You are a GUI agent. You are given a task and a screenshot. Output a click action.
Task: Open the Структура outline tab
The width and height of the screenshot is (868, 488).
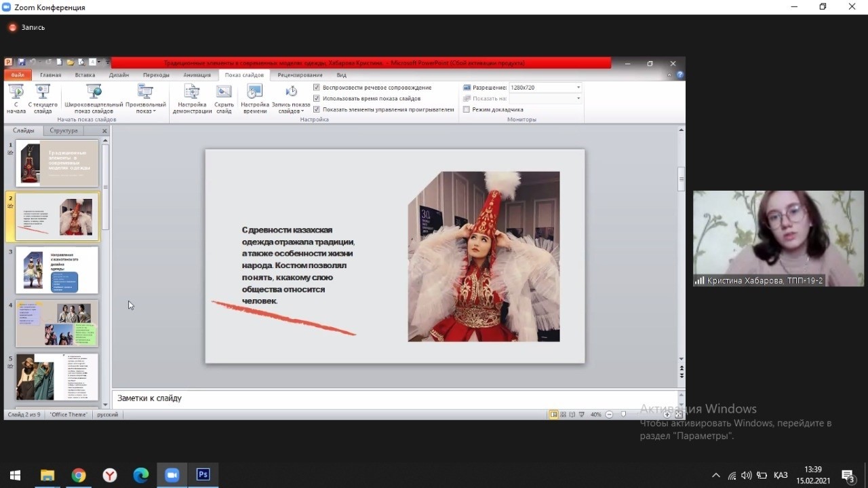(64, 130)
